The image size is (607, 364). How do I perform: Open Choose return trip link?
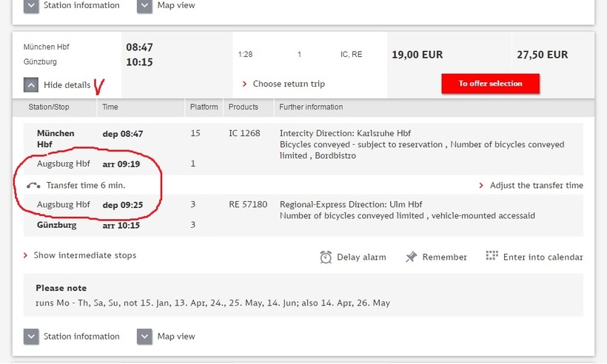point(289,84)
